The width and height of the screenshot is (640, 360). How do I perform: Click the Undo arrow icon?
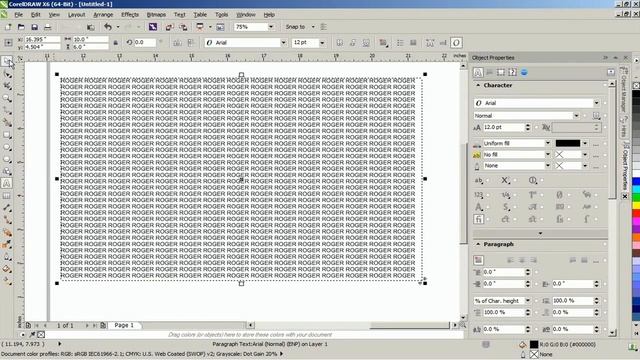(108, 27)
